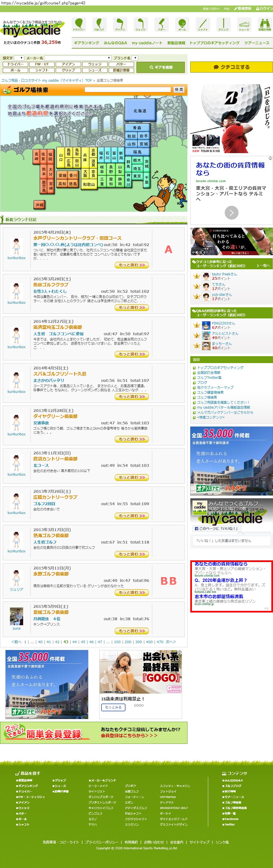Open 水戸グリーンカントリークラブ・照田コース diary link

77,238
